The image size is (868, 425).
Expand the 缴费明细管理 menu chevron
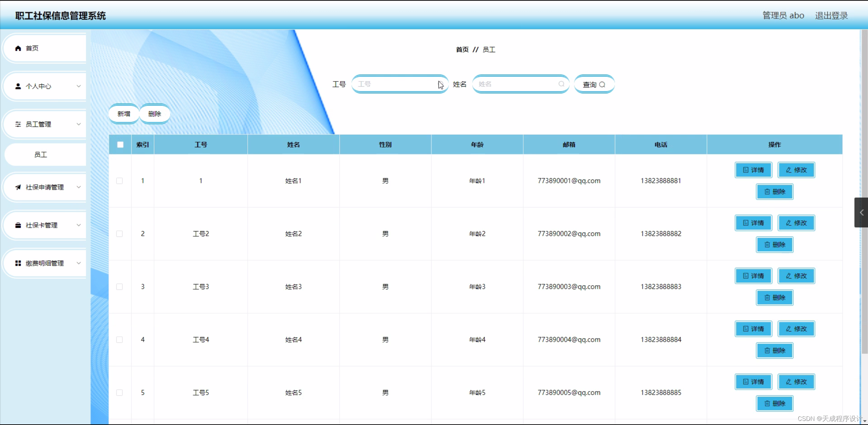tap(79, 263)
